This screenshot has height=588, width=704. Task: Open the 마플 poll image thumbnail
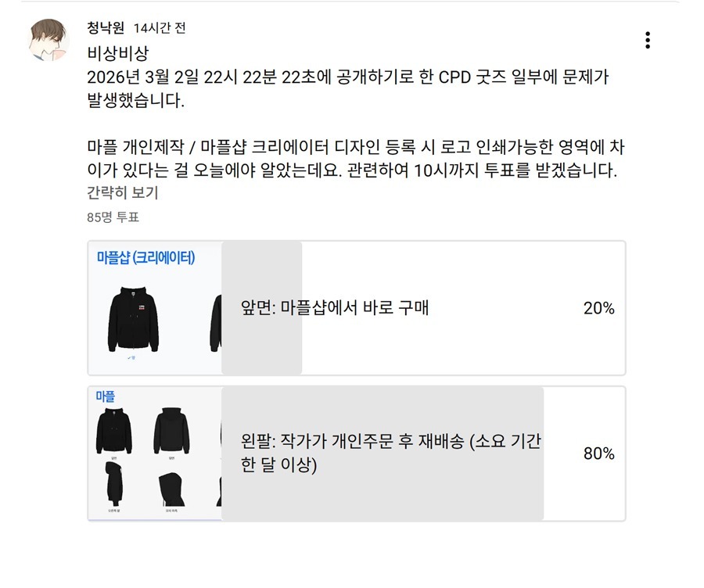pos(155,454)
